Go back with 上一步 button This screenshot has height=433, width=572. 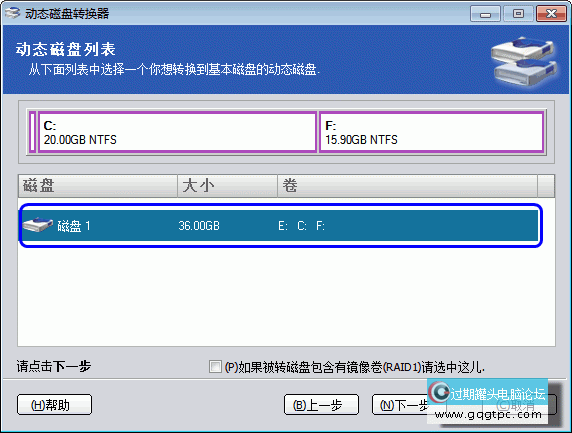(x=321, y=404)
